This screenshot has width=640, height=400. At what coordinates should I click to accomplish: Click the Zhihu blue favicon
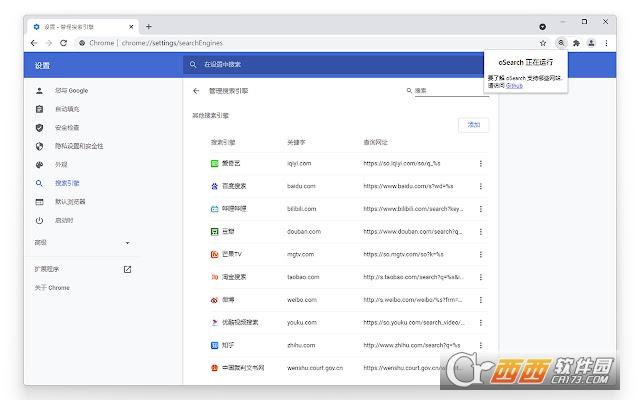[x=214, y=345]
